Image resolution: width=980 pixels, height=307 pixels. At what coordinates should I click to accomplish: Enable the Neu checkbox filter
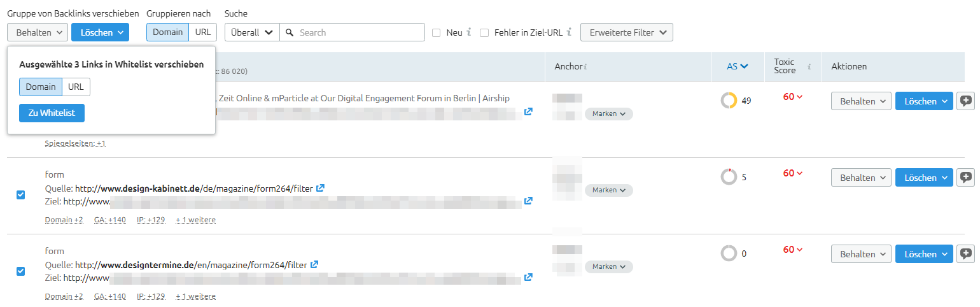coord(437,32)
